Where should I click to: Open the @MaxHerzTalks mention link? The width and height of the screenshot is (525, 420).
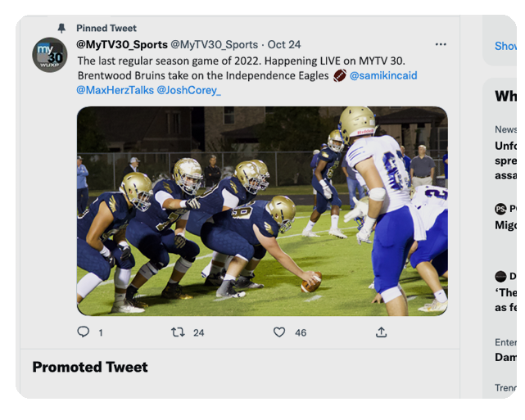tap(114, 90)
